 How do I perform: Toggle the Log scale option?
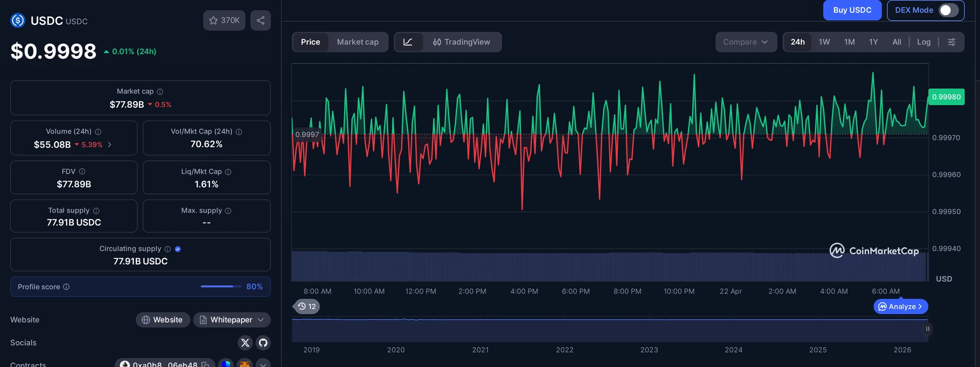pos(924,42)
